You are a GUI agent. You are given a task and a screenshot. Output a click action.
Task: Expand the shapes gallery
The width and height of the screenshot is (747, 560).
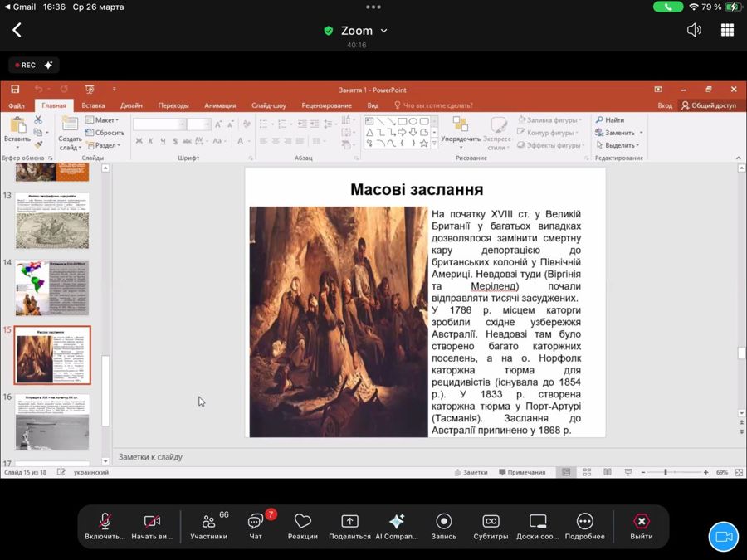click(434, 144)
